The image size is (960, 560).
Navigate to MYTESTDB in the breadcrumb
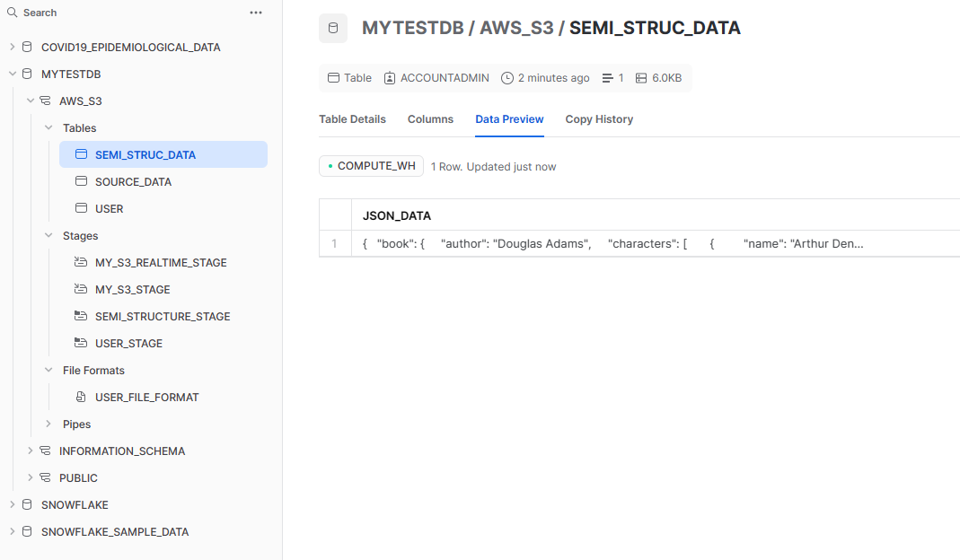coord(411,28)
